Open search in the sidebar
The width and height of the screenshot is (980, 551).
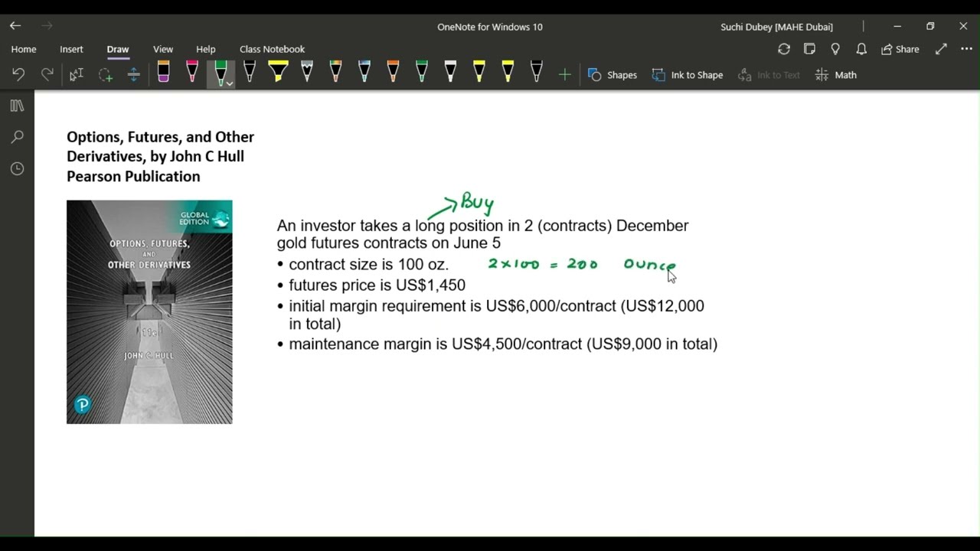pyautogui.click(x=17, y=137)
